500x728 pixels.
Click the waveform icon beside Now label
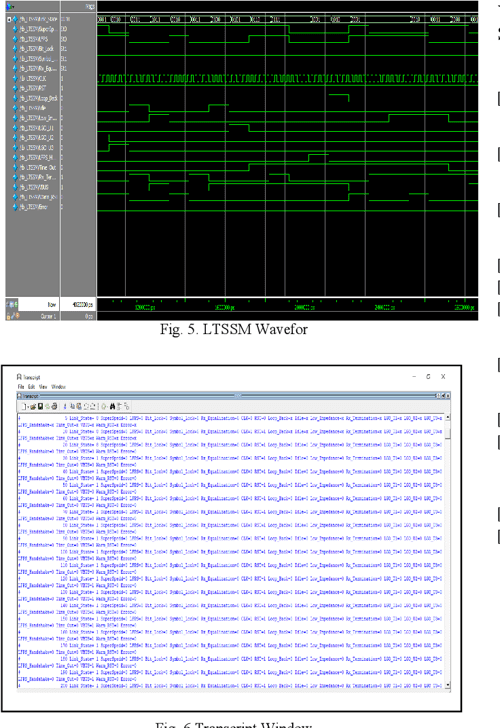pyautogui.click(x=12, y=305)
